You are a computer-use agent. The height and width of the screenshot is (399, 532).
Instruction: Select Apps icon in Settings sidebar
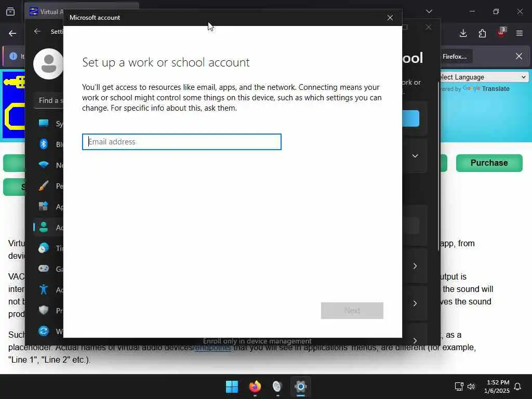[44, 206]
